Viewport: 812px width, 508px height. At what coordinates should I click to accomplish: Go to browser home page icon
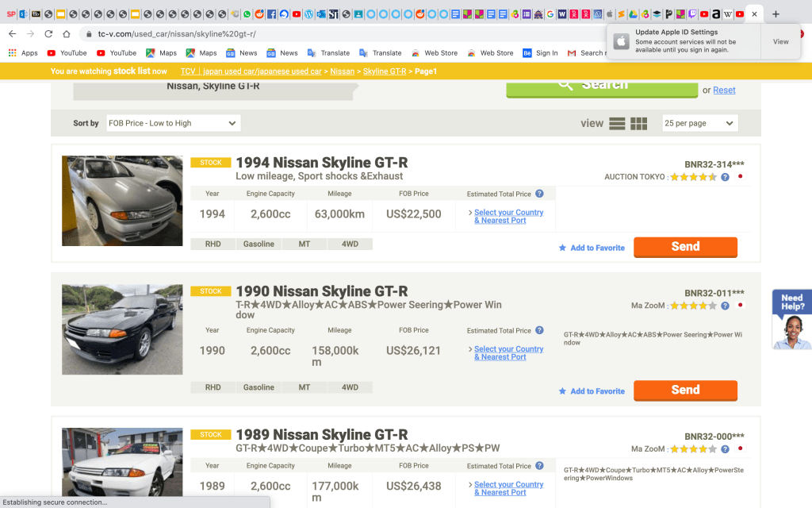67,34
